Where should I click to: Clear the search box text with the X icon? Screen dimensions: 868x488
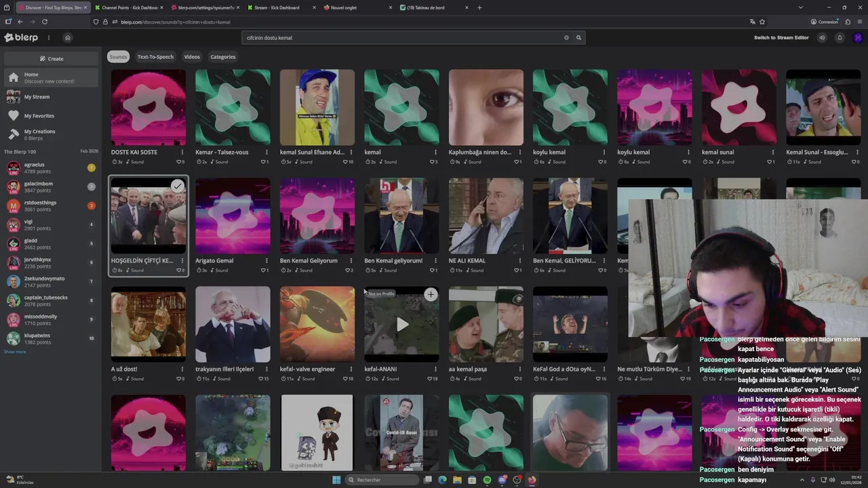tap(566, 38)
